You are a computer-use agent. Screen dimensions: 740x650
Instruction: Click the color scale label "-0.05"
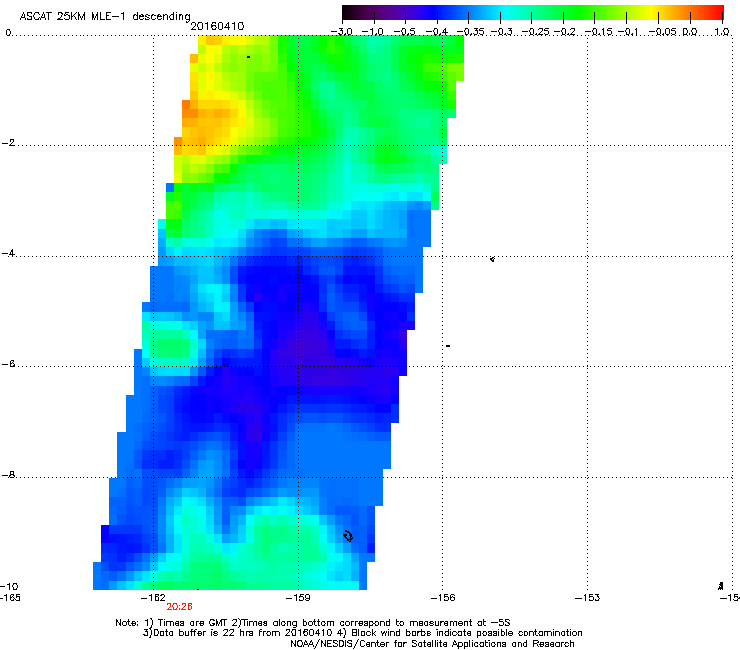click(663, 32)
